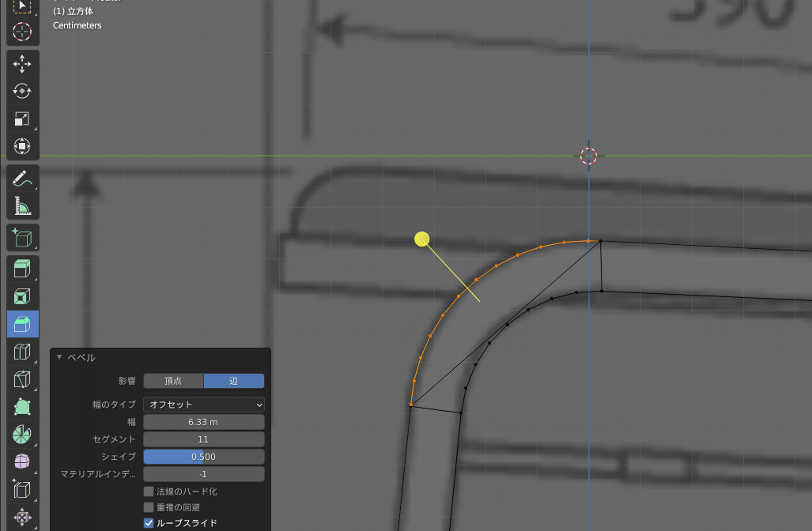
Task: Collapse the ベベル operator panel
Action: (x=59, y=357)
